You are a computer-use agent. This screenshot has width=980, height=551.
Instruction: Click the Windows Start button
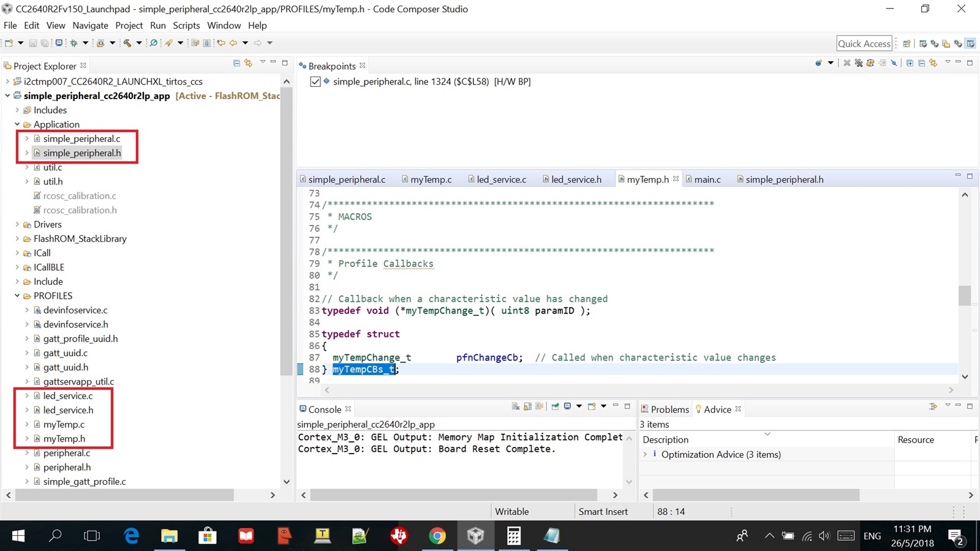tap(18, 536)
